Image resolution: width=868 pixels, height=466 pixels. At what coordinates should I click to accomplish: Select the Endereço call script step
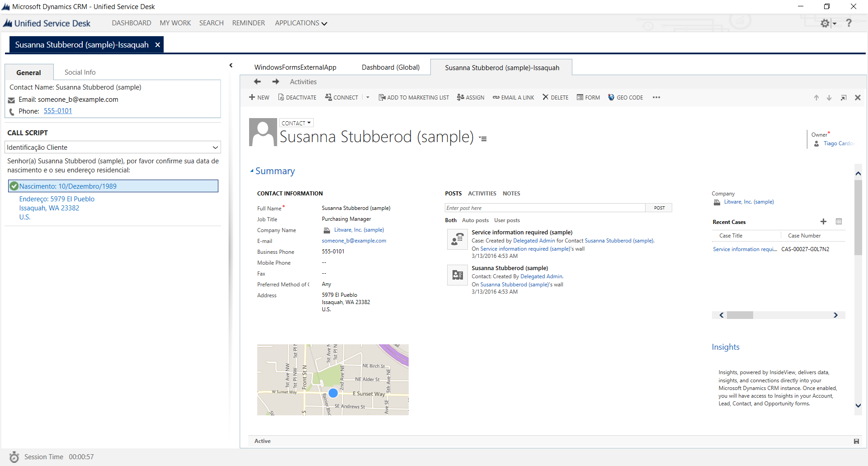tap(57, 199)
